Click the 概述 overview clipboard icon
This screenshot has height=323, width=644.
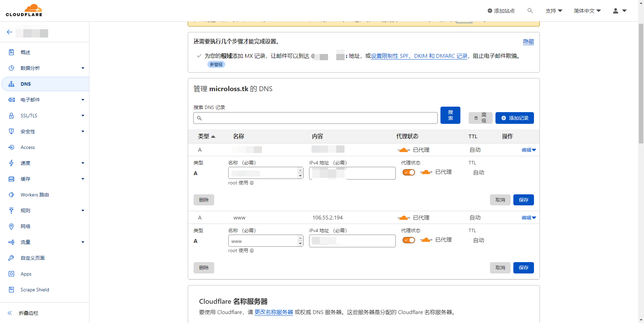coord(11,52)
